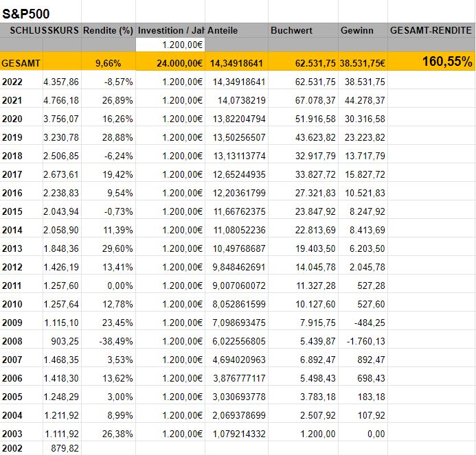Select the 2019 year cell
The height and width of the screenshot is (455, 476).
[12, 137]
